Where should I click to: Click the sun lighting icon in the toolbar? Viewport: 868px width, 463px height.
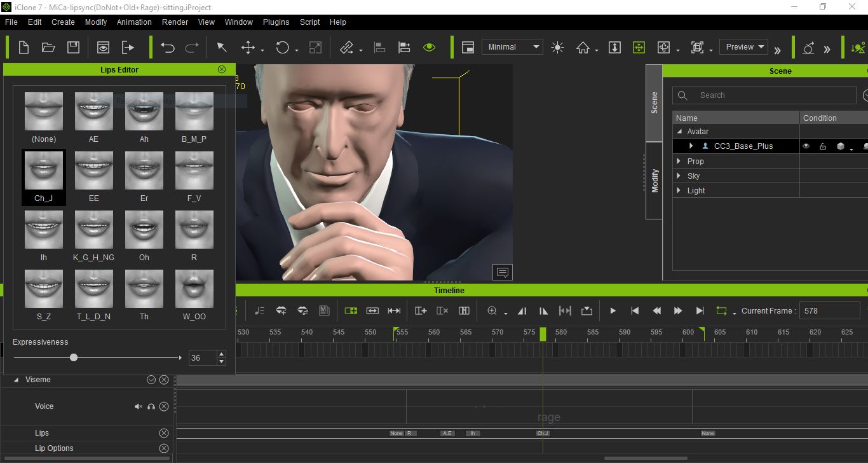pos(558,47)
